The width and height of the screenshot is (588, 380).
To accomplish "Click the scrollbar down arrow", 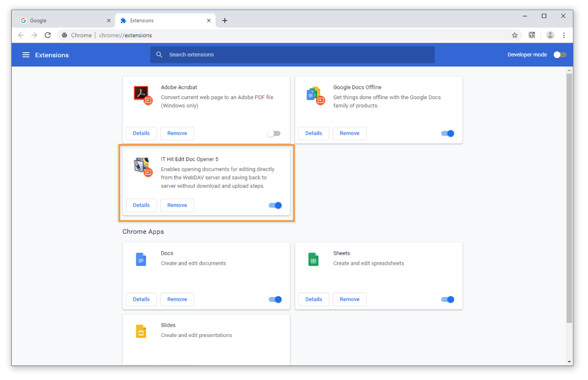I will (569, 362).
